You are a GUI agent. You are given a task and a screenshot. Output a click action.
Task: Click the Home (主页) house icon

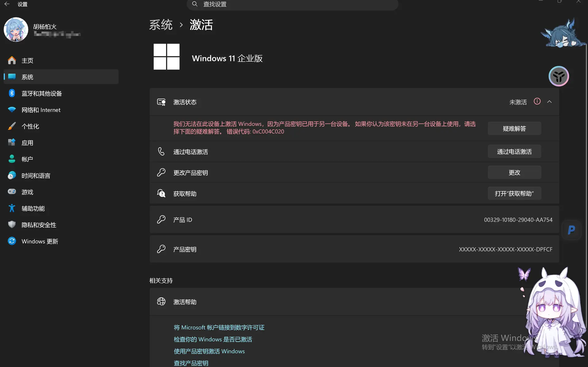(x=12, y=60)
